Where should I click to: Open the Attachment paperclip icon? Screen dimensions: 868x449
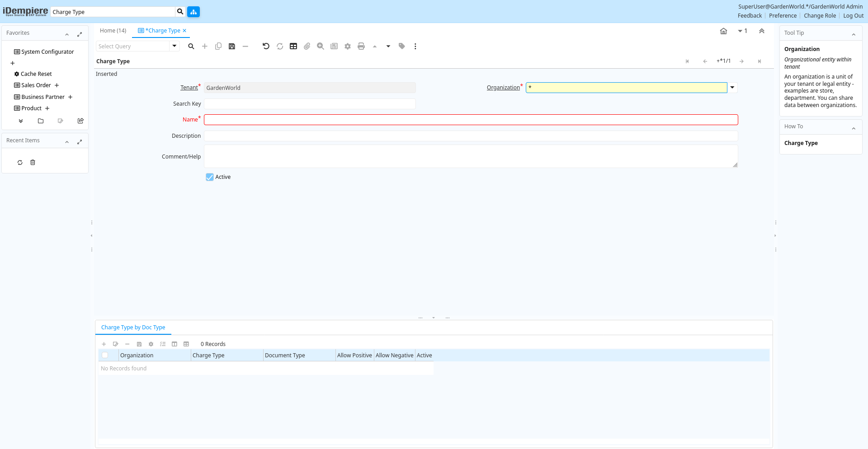click(307, 46)
